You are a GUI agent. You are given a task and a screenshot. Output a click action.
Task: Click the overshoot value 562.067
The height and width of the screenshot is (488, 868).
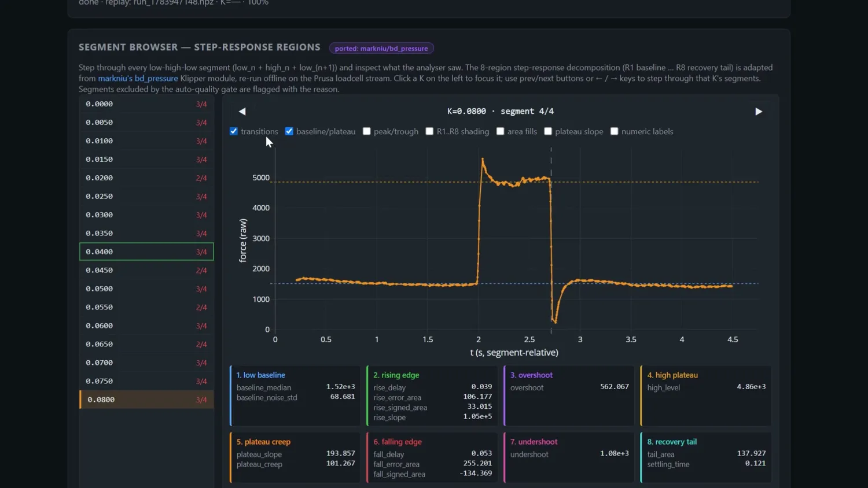(x=615, y=387)
